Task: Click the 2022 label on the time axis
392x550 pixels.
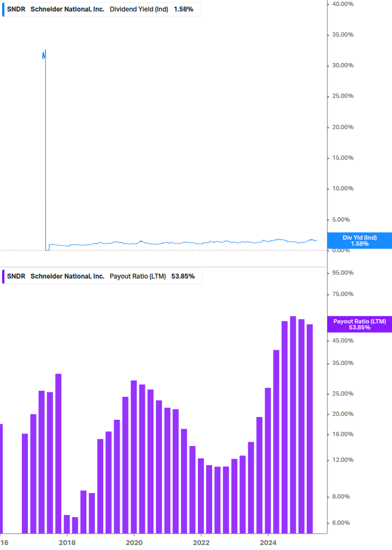Action: click(201, 543)
